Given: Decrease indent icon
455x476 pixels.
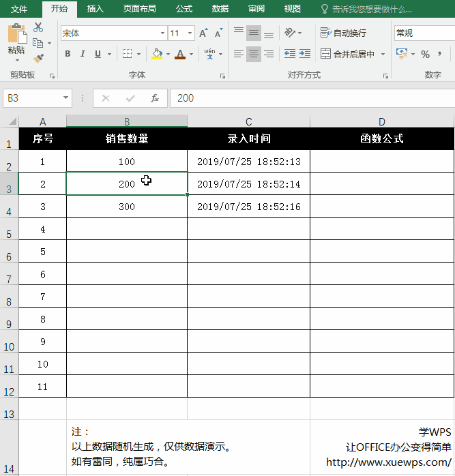Looking at the screenshot, I should click(290, 54).
